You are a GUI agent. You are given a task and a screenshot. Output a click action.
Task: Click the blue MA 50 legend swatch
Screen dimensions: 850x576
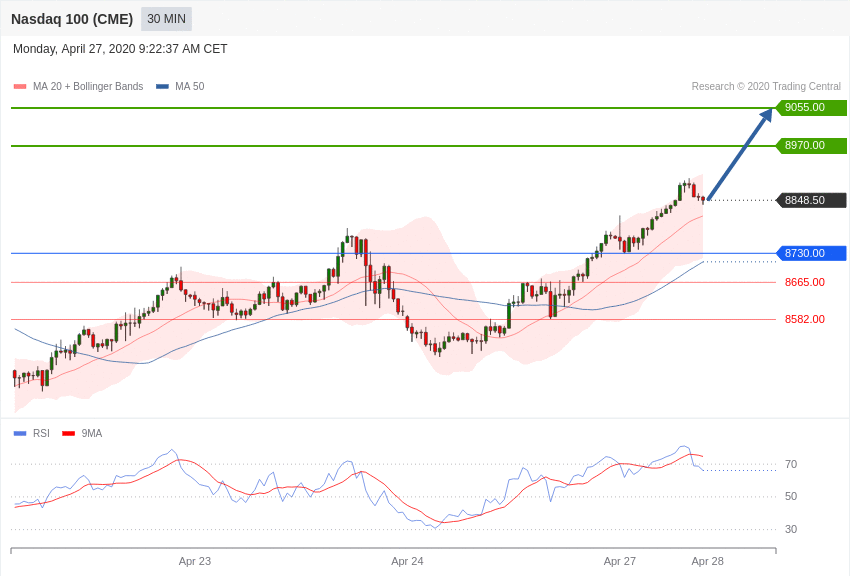[x=162, y=86]
